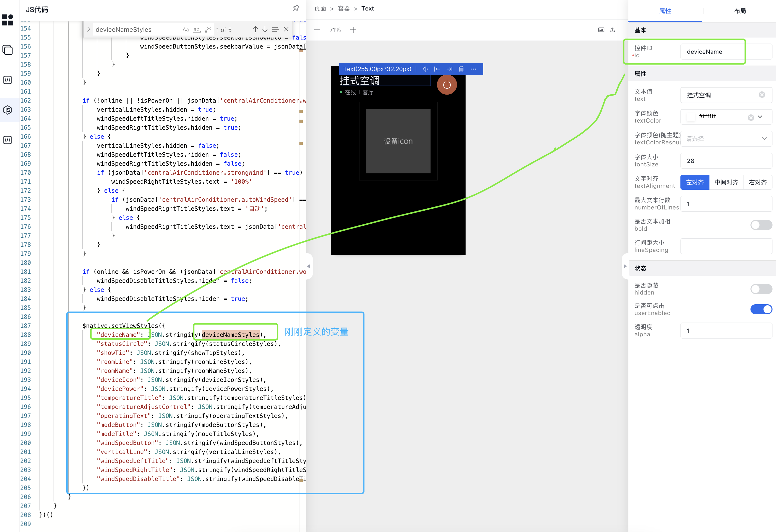The image size is (776, 532).
Task: Switch to the 属性 tab
Action: (665, 11)
